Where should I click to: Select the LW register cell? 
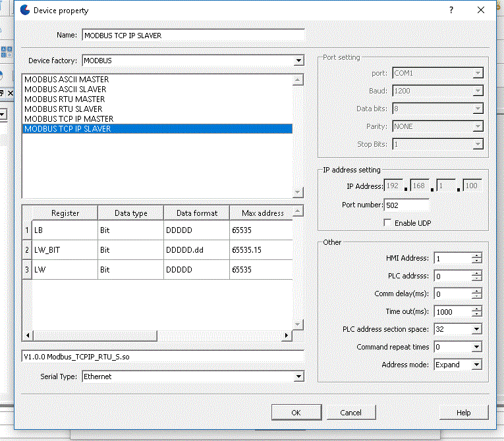coord(65,269)
